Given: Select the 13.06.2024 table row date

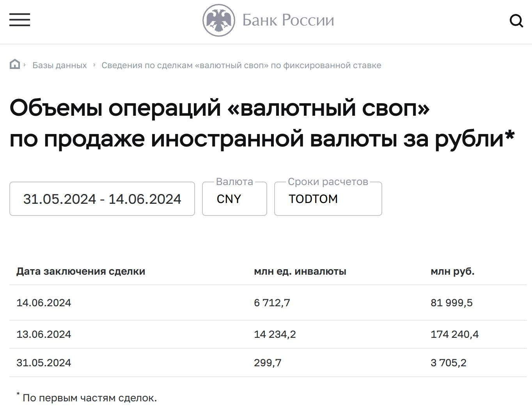Looking at the screenshot, I should [x=44, y=334].
